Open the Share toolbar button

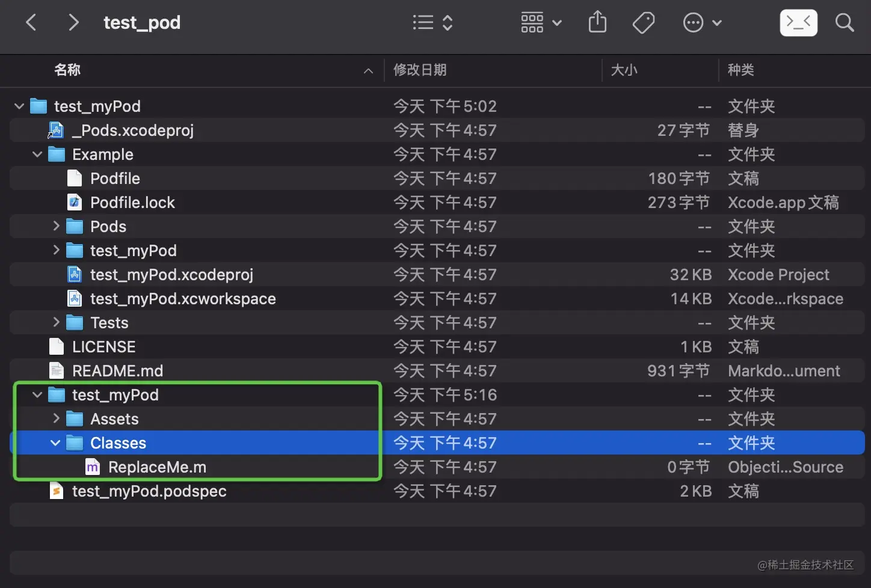597,23
